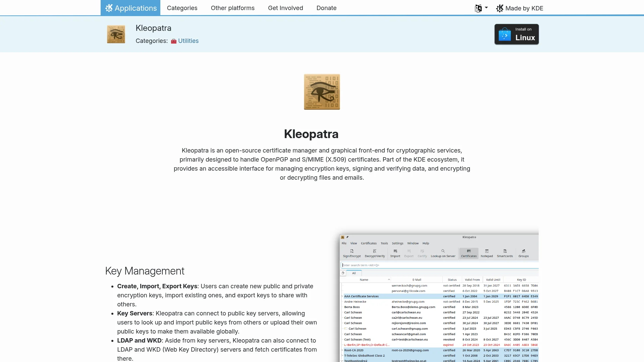Open the Window menu in the Kleopatra screenshot
The height and width of the screenshot is (362, 644).
[413, 243]
